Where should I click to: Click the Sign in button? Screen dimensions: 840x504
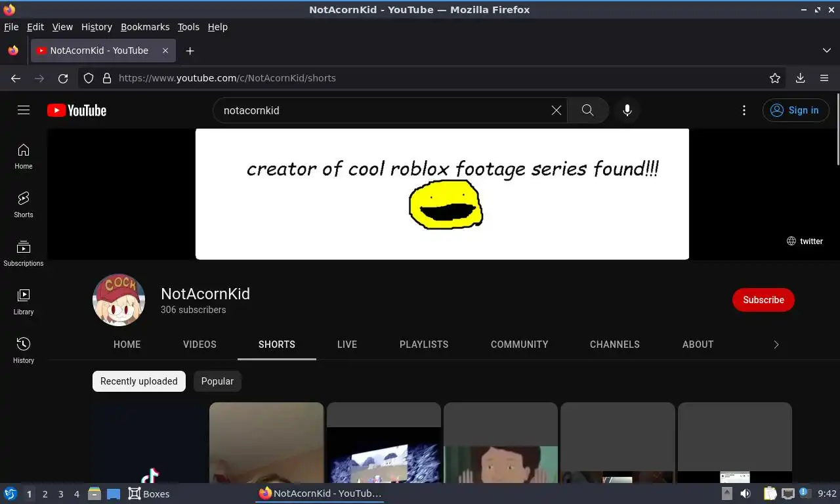(x=795, y=110)
